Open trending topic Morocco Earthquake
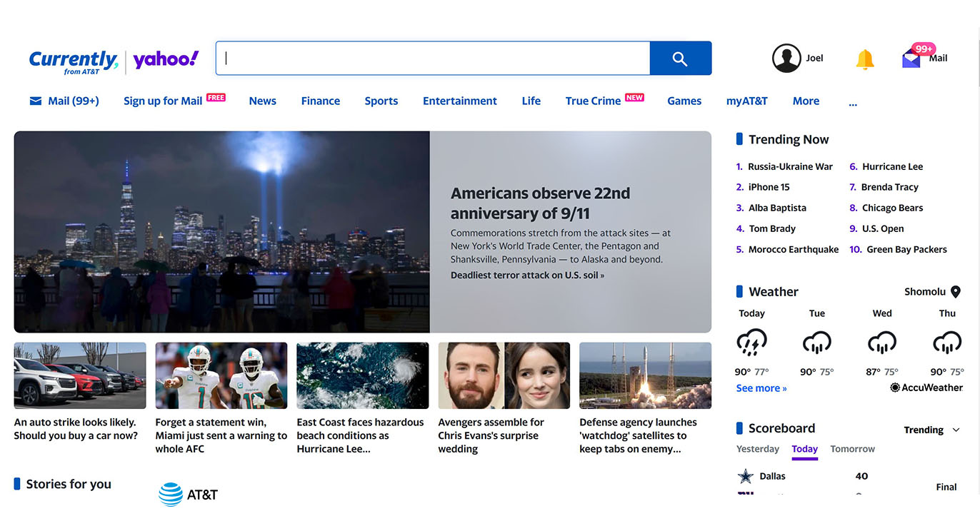The height and width of the screenshot is (521, 980). click(x=794, y=249)
